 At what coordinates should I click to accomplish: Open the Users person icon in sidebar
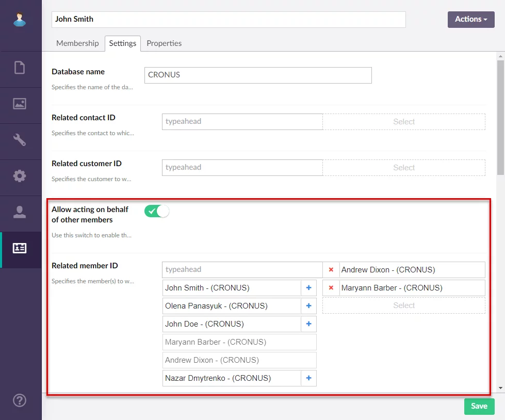tap(20, 212)
